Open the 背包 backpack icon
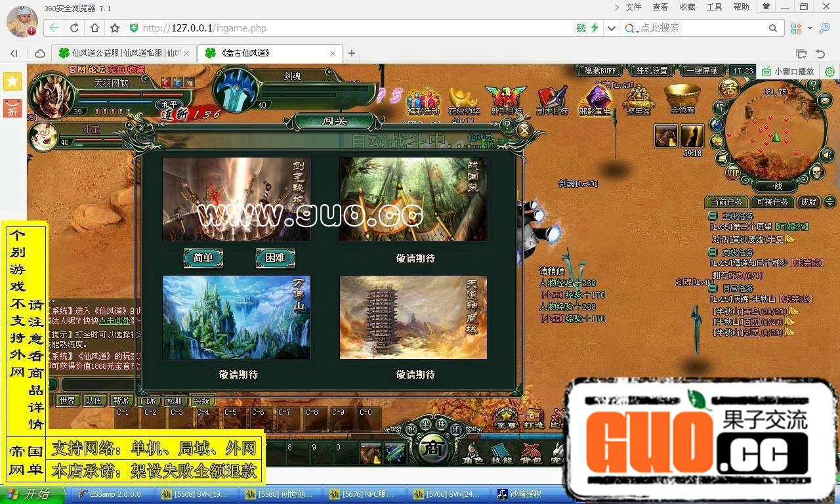 click(x=530, y=453)
